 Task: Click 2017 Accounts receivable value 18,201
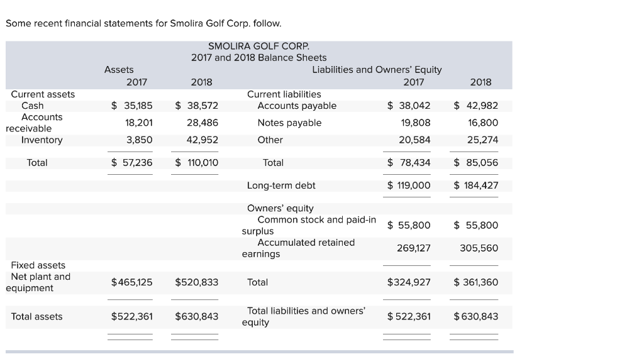point(138,123)
